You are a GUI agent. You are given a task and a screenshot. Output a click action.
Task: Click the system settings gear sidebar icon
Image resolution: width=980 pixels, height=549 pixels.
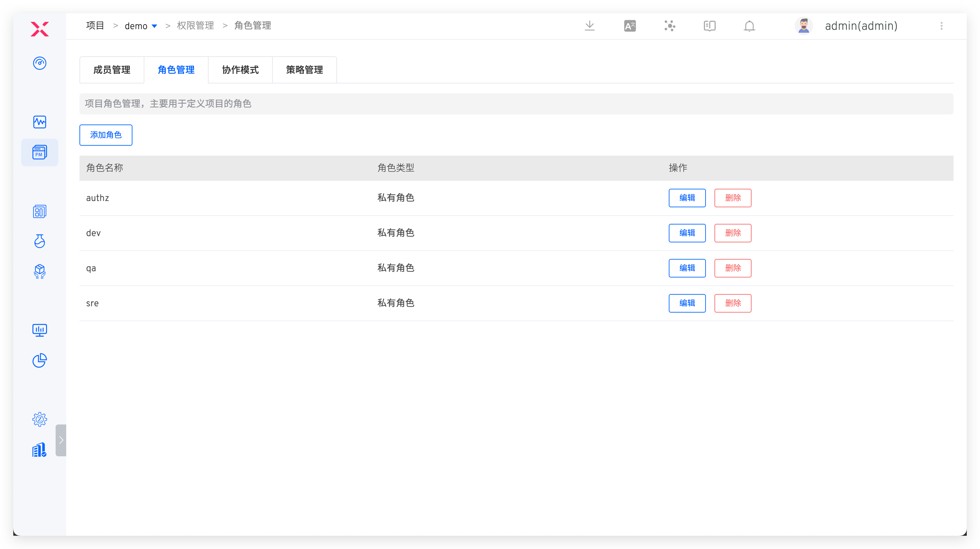40,419
